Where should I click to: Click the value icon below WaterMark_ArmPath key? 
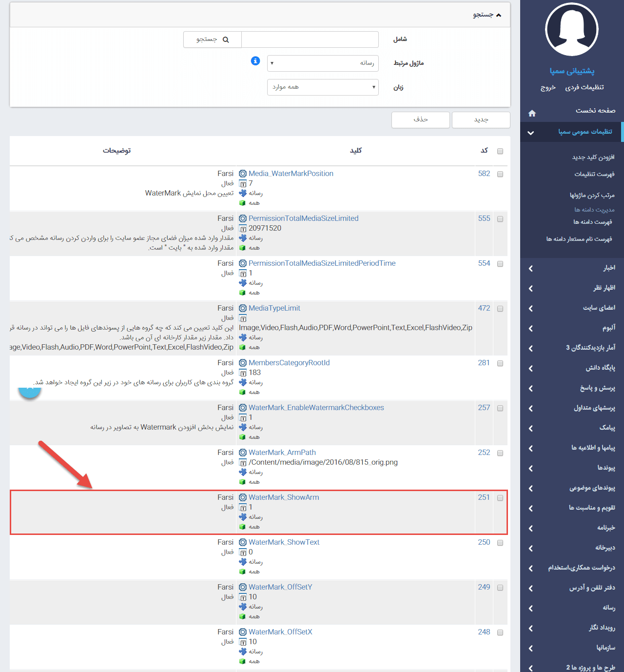[x=243, y=462]
